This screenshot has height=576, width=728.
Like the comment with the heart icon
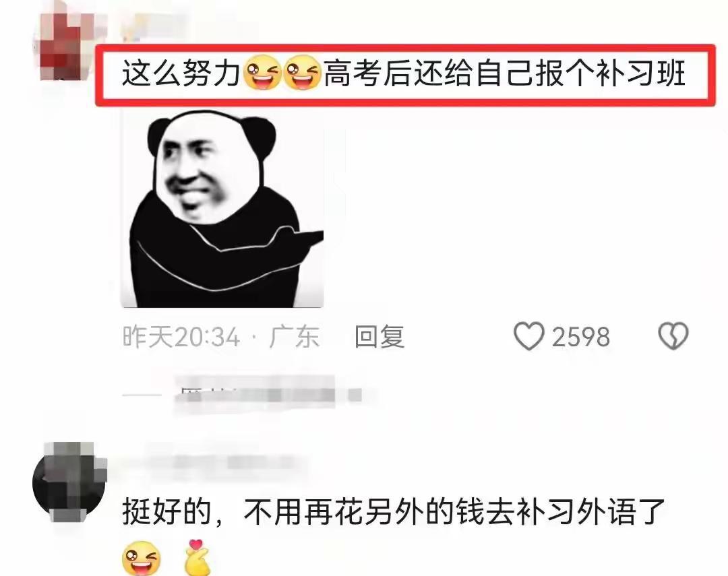(529, 336)
